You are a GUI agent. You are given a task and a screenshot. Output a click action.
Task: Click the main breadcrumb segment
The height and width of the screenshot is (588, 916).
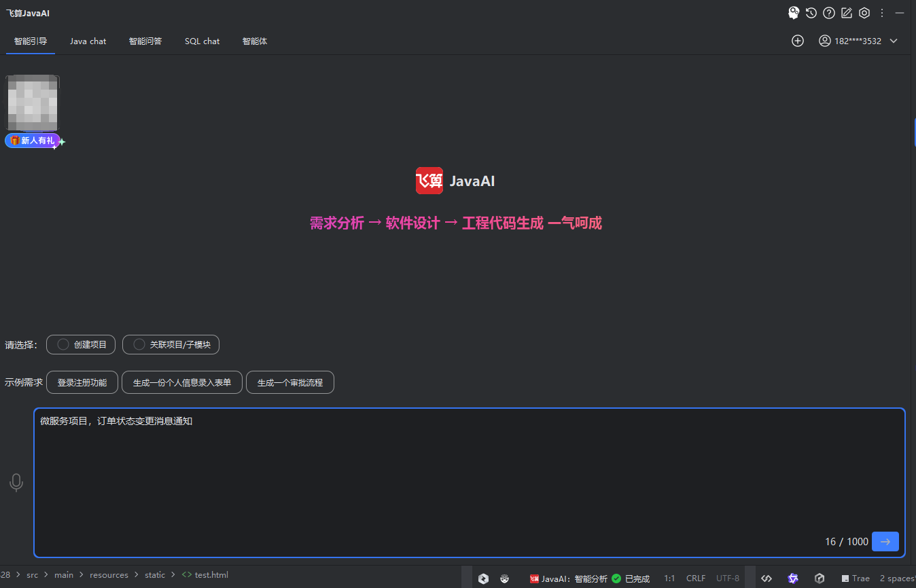tap(64, 575)
